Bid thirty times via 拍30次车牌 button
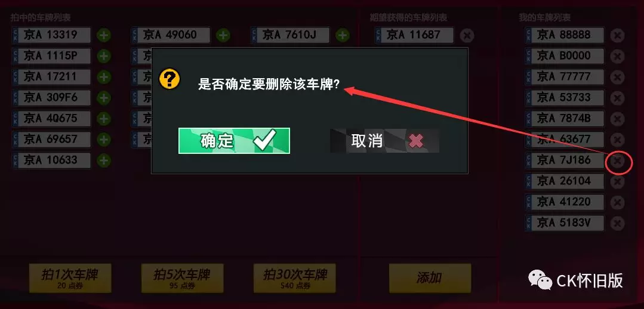This screenshot has width=644, height=309. coord(294,278)
